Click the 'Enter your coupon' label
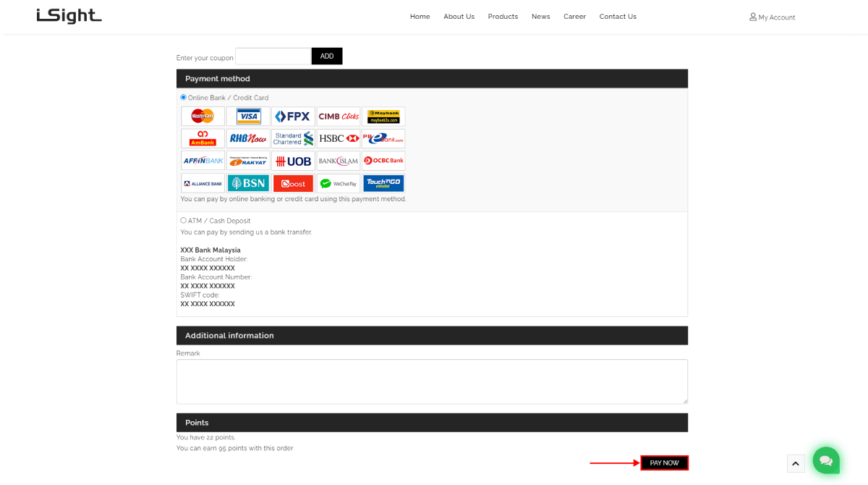 (205, 58)
